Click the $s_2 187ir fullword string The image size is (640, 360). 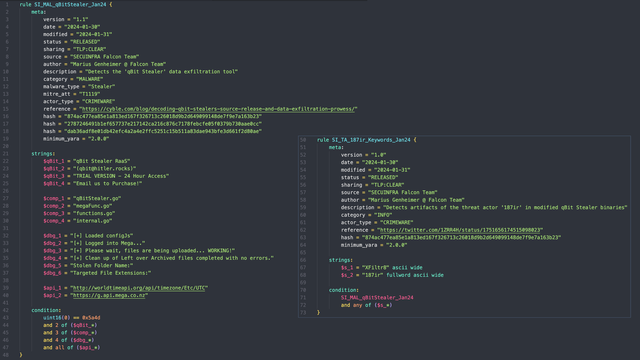(x=392, y=275)
